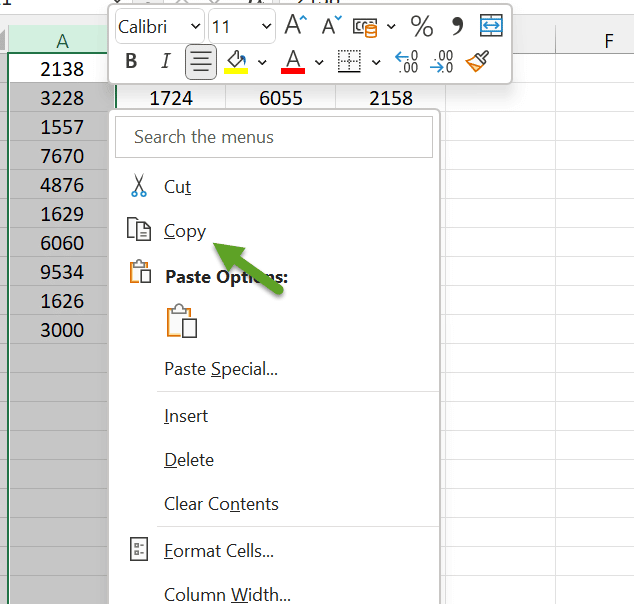The width and height of the screenshot is (634, 604).
Task: Apply yellow Fill Color bucket
Action: [236, 62]
